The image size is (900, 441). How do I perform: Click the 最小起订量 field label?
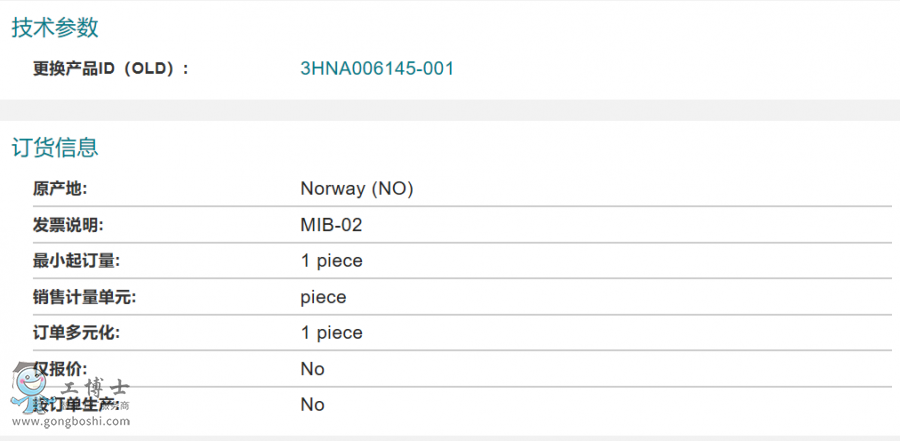coord(76,261)
